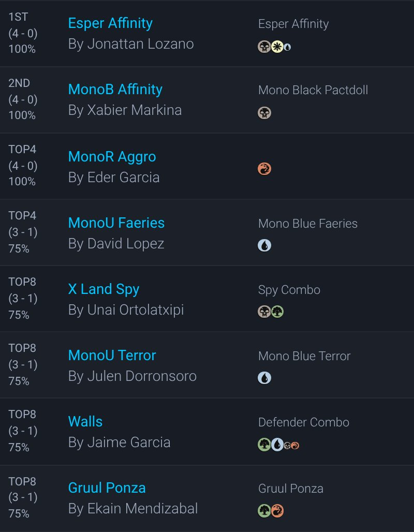Image resolution: width=414 pixels, height=532 pixels.
Task: Click the blue mana icon for MonoU Terror
Action: coord(264,378)
